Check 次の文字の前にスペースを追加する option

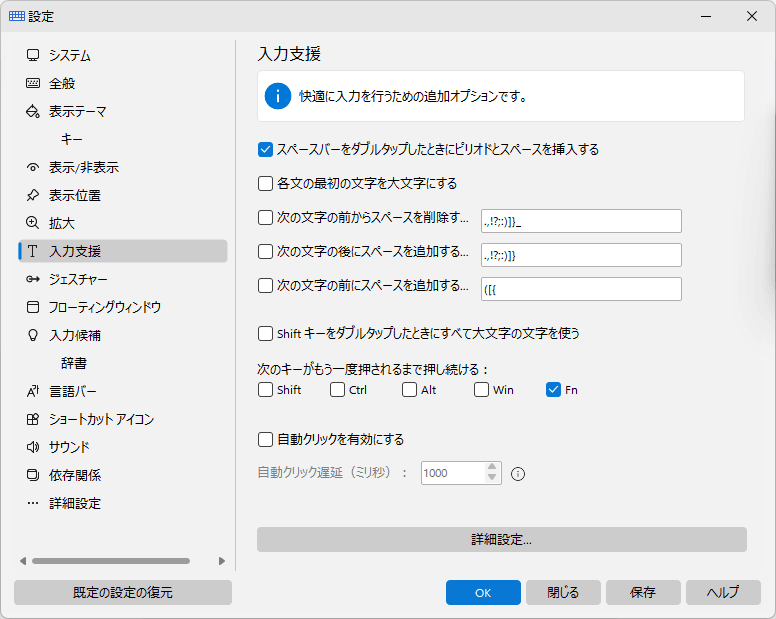coord(265,286)
